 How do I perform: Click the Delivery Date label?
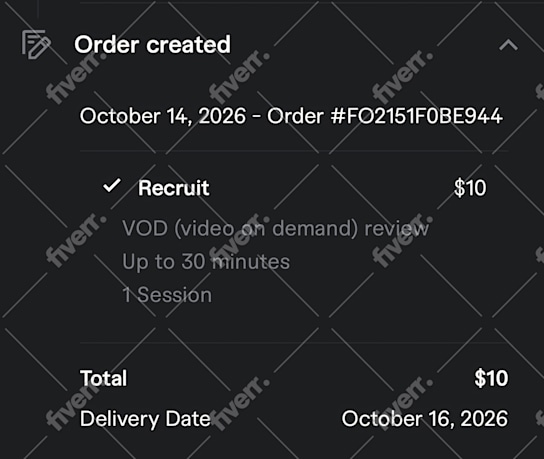coord(145,418)
